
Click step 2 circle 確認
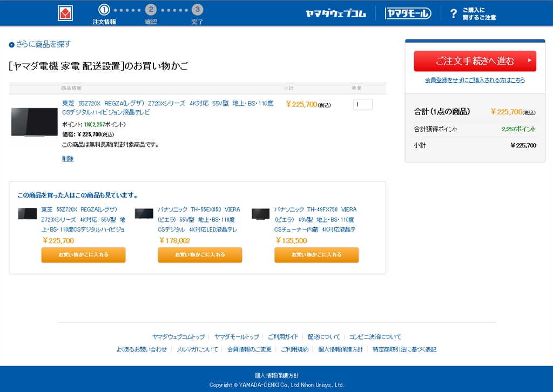coord(151,10)
